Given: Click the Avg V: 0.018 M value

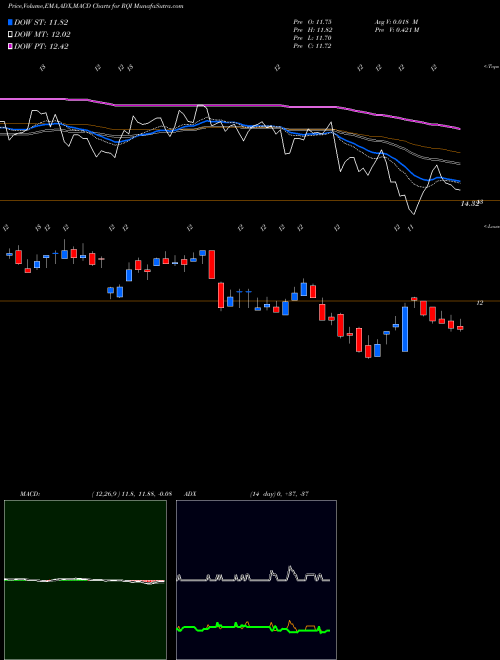Looking at the screenshot, I should click(x=396, y=22).
